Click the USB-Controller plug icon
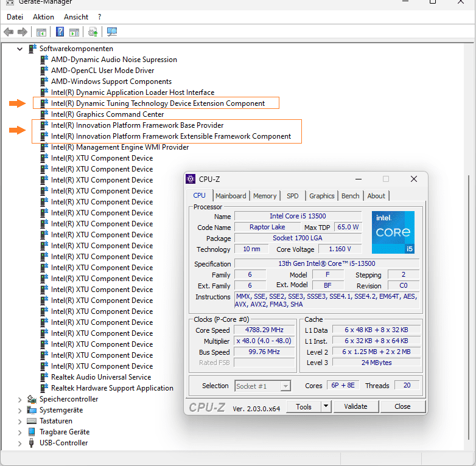This screenshot has width=476, height=466. (31, 443)
